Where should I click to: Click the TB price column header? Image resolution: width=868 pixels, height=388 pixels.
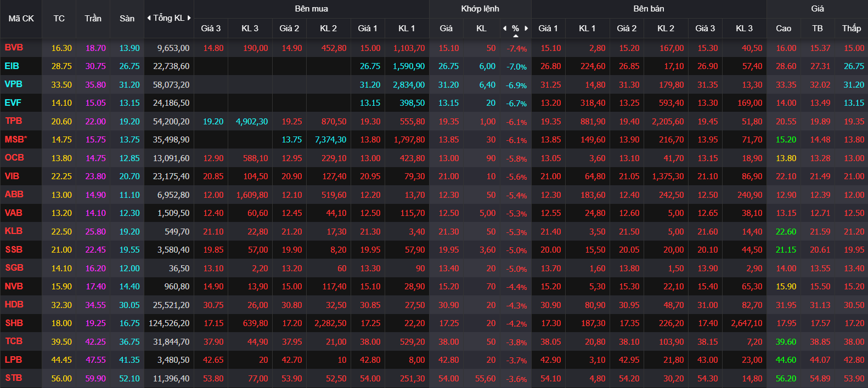point(818,28)
